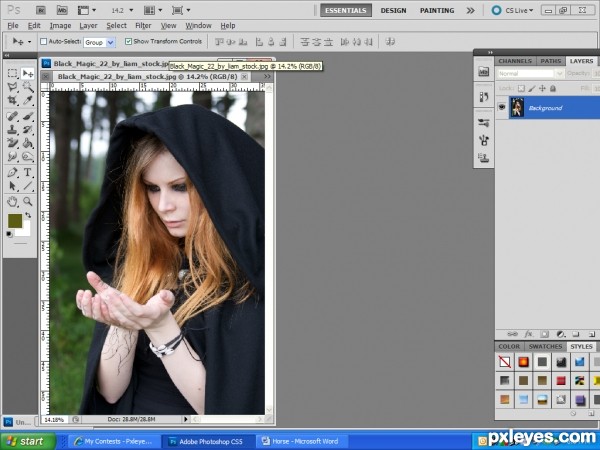
Task: Switch to Design workspace
Action: tap(393, 10)
